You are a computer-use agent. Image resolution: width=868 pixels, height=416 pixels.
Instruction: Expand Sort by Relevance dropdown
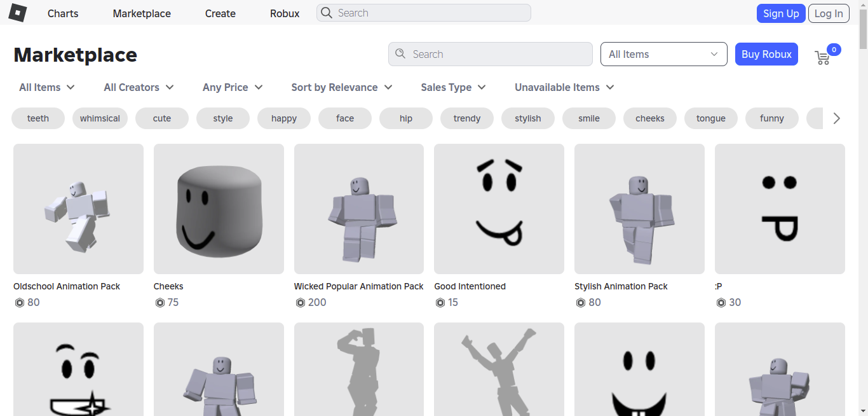(x=341, y=87)
